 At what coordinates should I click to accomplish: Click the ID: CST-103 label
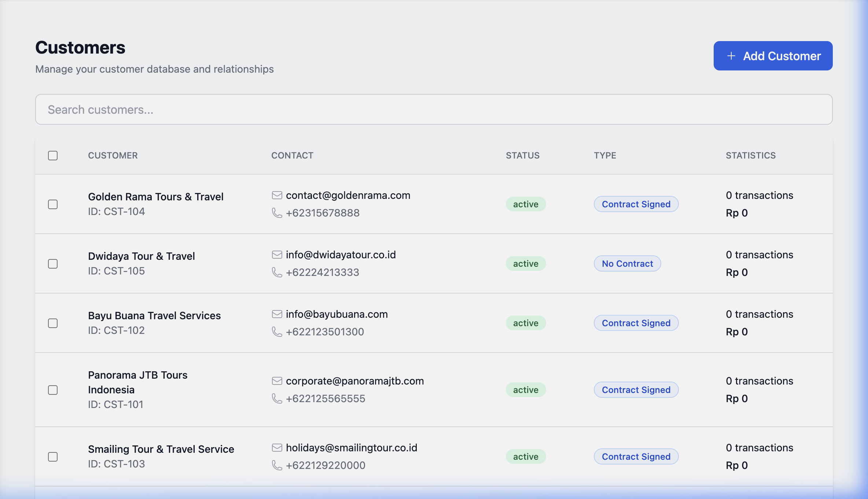coord(116,464)
